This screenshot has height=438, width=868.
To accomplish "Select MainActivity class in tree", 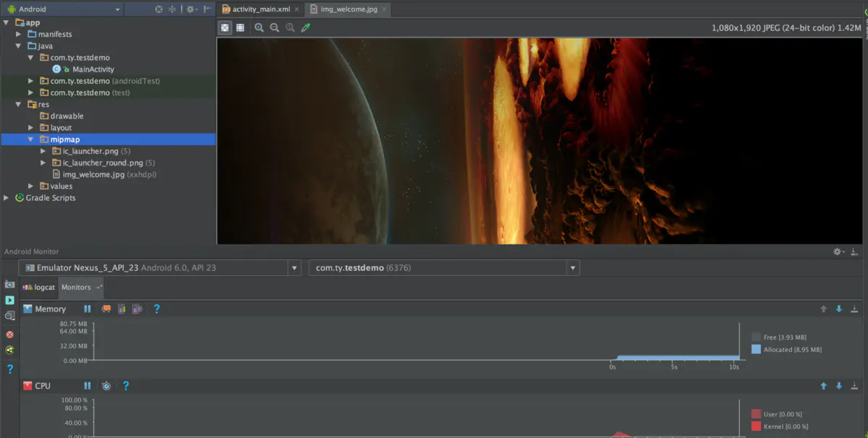I will (x=83, y=69).
